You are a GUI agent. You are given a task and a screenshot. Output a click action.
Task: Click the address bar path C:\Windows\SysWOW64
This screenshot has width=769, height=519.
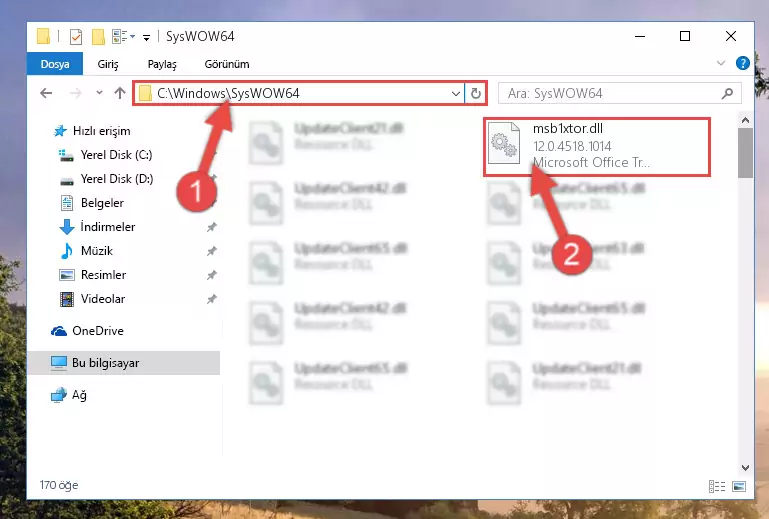point(228,93)
